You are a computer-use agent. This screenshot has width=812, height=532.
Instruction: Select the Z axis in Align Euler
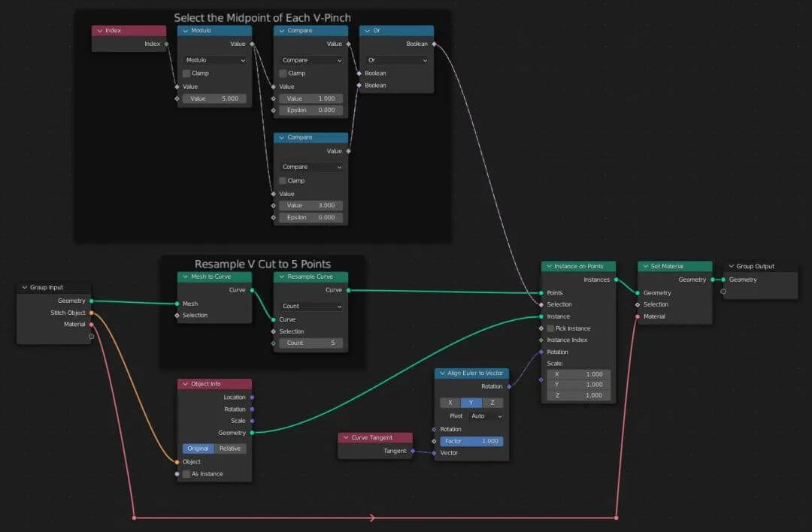[492, 403]
